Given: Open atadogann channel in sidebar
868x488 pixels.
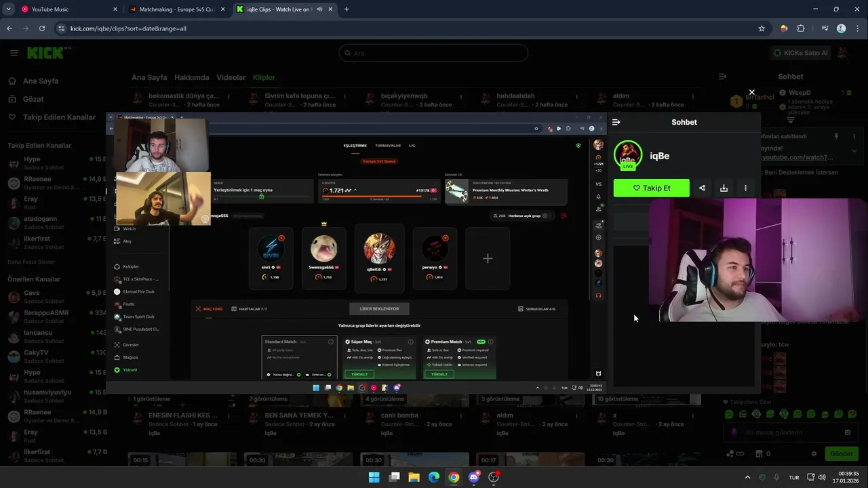Looking at the screenshot, I should click(54, 223).
